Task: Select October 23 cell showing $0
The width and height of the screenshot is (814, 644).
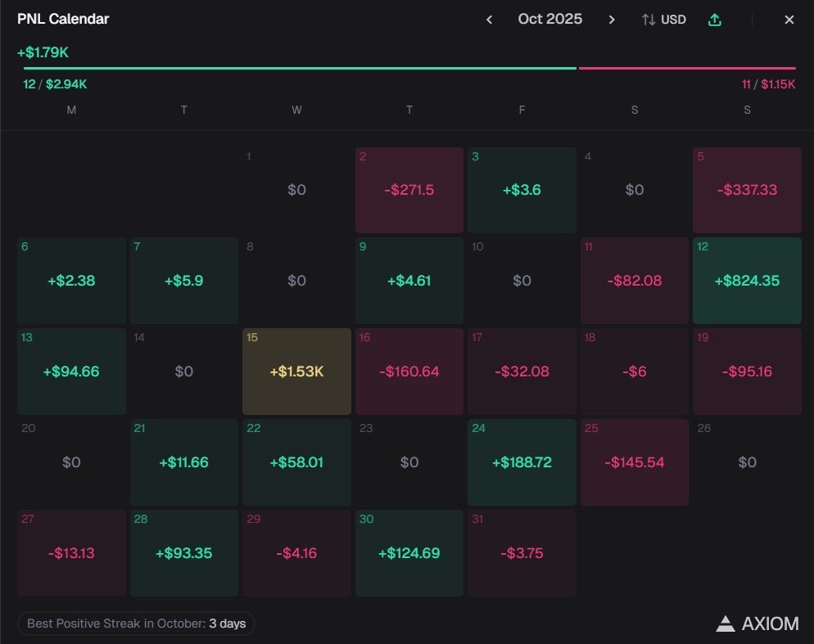Action: tap(409, 462)
